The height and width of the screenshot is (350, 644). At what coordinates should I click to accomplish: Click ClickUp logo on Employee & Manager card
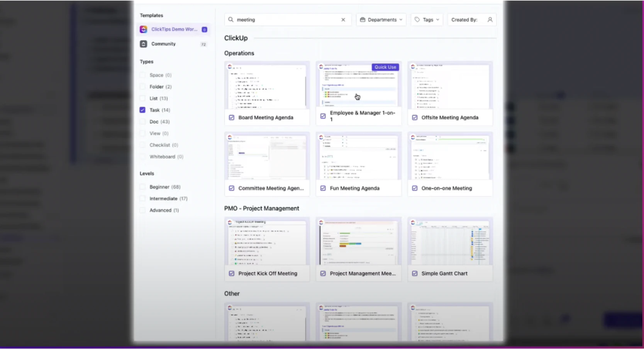tap(321, 66)
